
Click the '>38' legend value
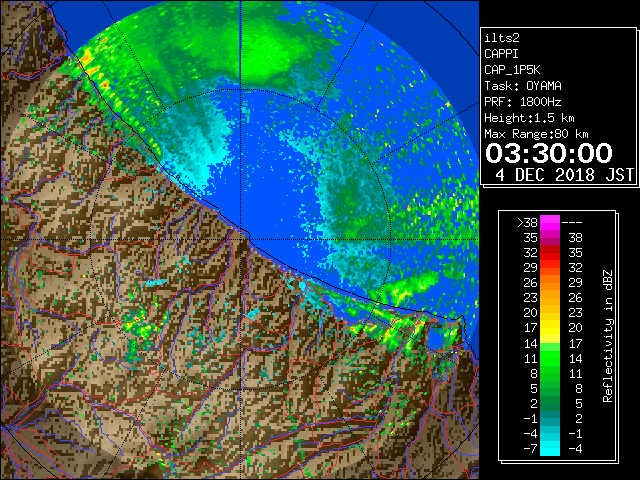(x=527, y=223)
